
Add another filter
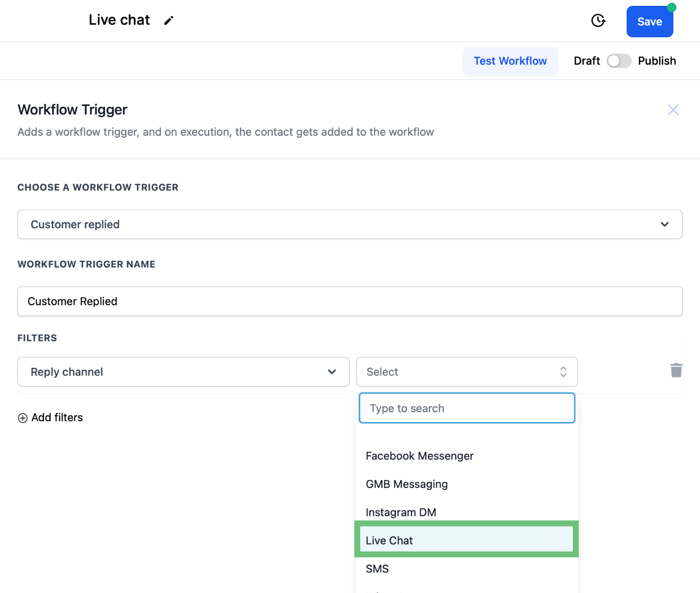pos(50,418)
